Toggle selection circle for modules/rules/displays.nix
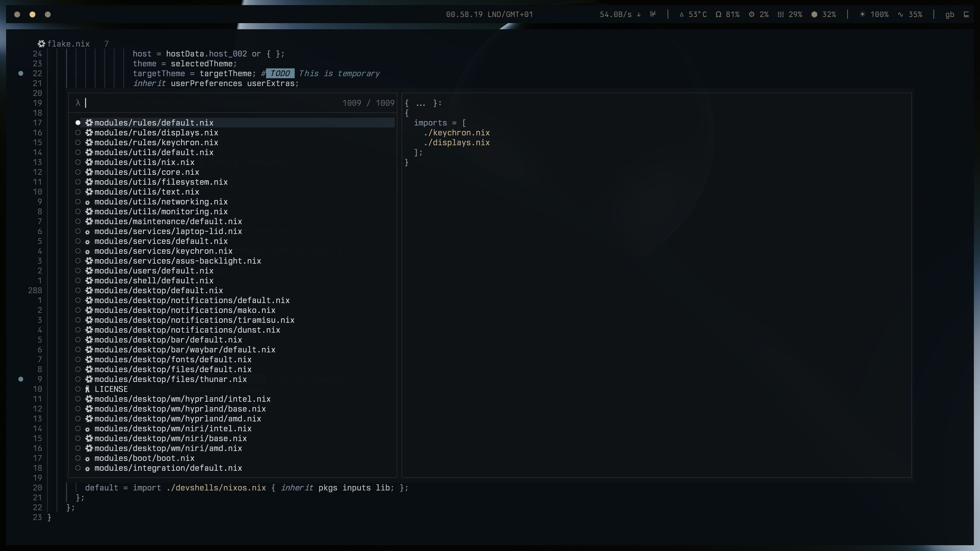 click(78, 133)
